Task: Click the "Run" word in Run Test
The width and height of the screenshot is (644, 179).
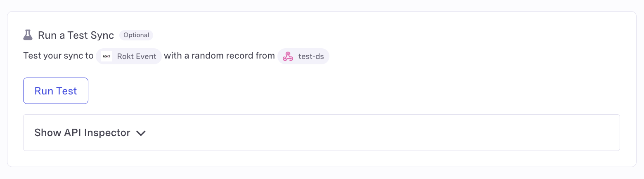Action: pyautogui.click(x=44, y=91)
